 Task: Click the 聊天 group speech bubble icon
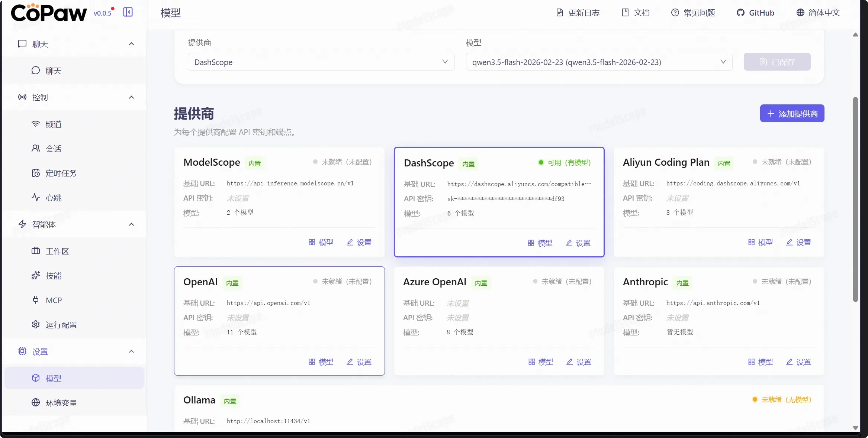(x=22, y=44)
